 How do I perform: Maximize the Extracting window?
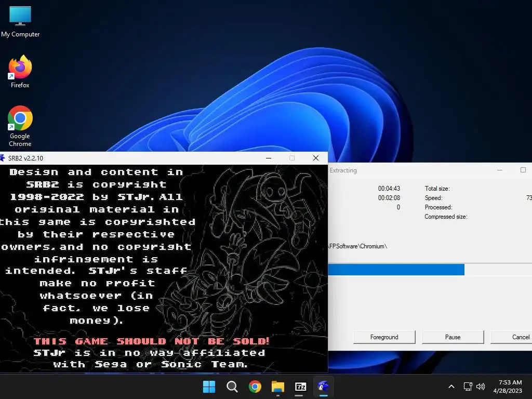click(523, 170)
